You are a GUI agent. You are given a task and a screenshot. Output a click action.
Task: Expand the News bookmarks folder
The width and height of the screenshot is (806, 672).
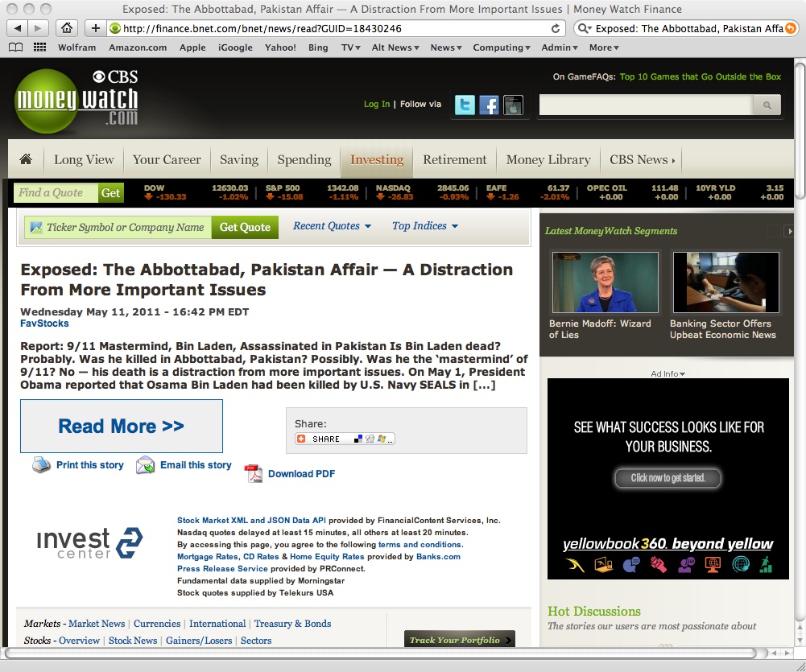(x=446, y=47)
